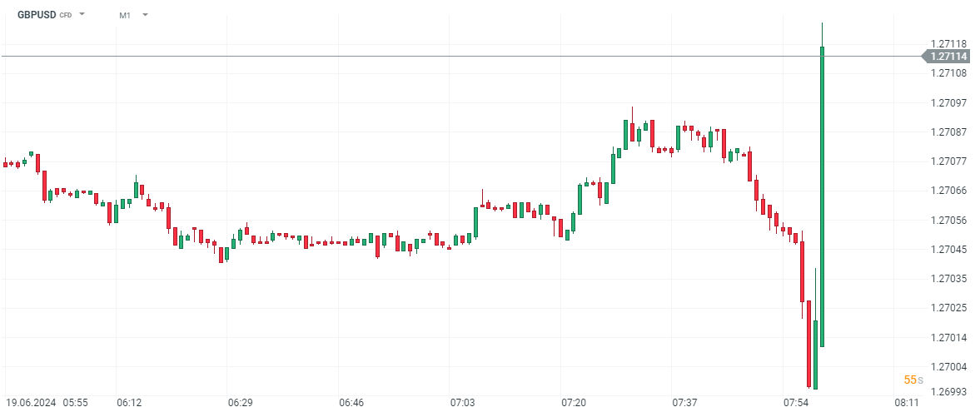Click the 1.27056 price axis label
Screen dimensions: 980x417
pos(948,221)
